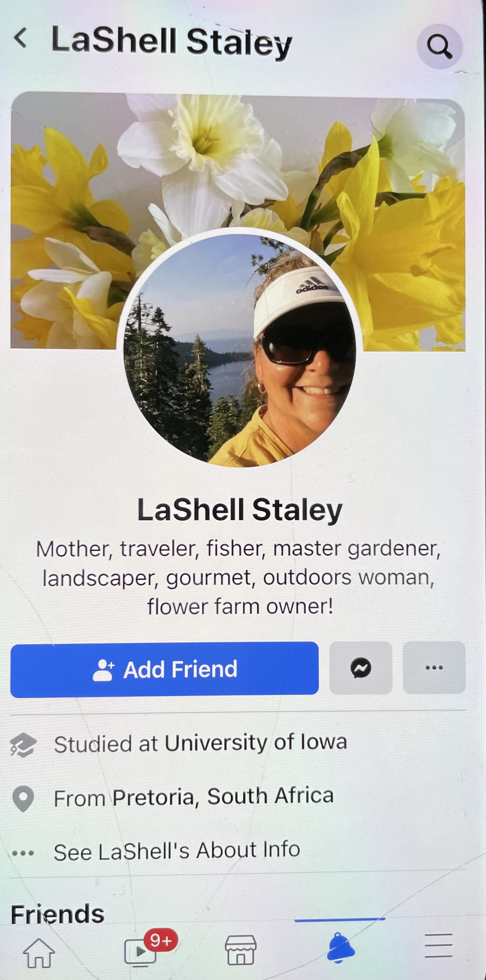Open Pretoria, South Africa location link
Viewport: 486px width, 980px height.
pyautogui.click(x=223, y=797)
